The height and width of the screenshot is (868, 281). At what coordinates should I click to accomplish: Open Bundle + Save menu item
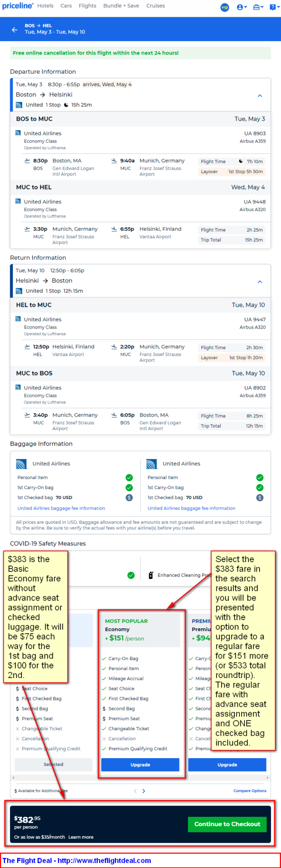(121, 6)
